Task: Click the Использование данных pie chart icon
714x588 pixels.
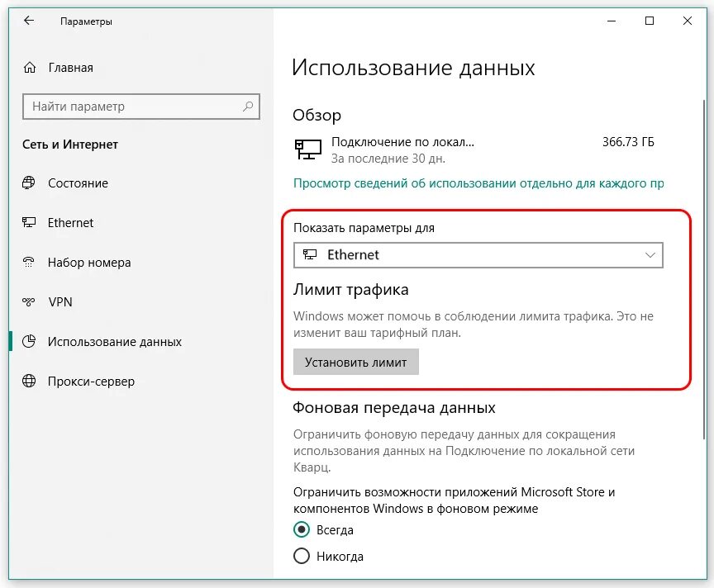Action: (x=29, y=341)
